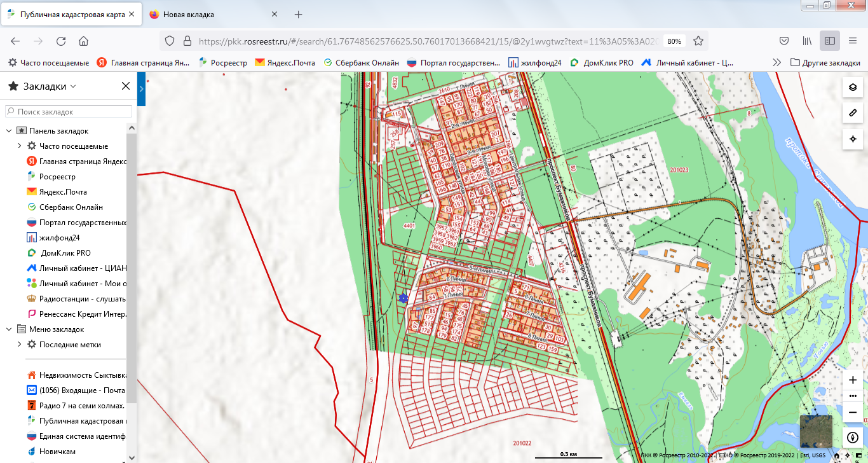Image resolution: width=868 pixels, height=463 pixels.
Task: Open the three-dots map zoom options
Action: (x=852, y=396)
